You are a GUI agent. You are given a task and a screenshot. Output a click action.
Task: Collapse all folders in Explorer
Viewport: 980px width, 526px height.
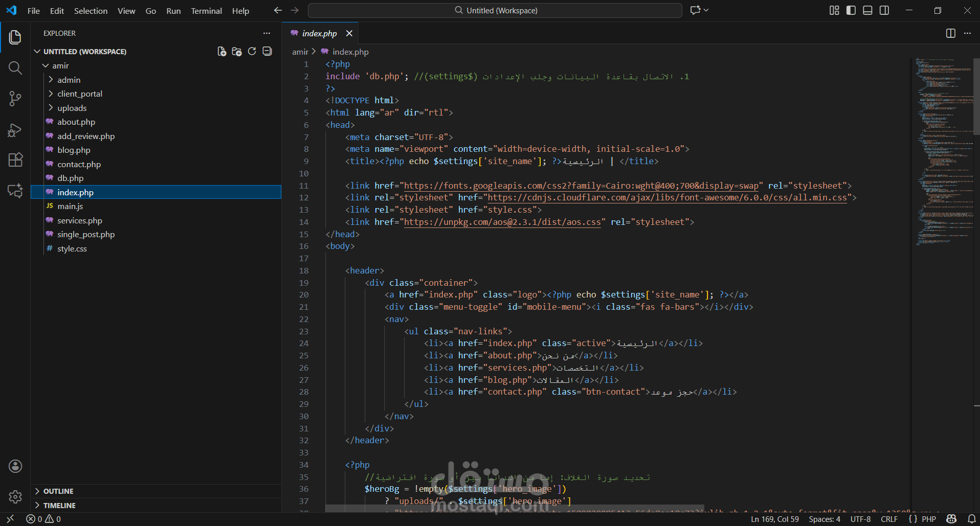click(267, 52)
